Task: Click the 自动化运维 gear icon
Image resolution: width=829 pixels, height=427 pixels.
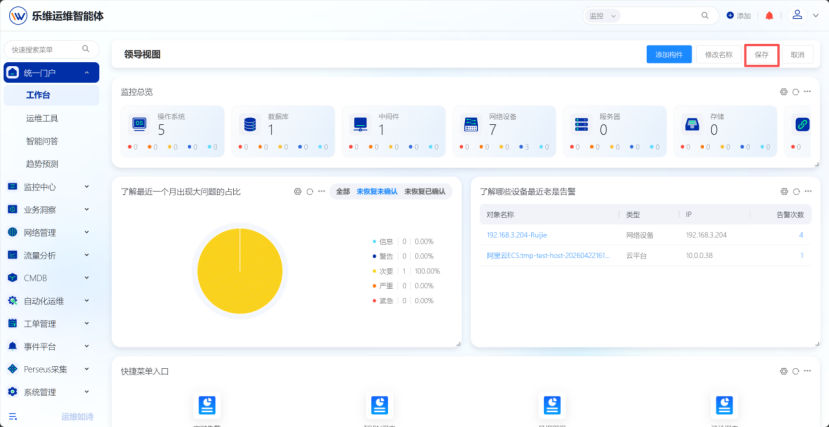Action: pos(13,301)
